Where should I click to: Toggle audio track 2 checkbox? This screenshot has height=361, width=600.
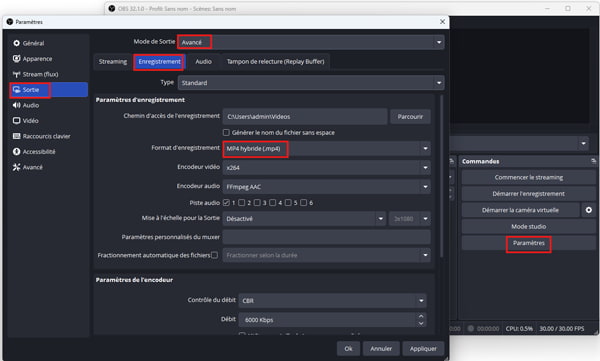242,203
